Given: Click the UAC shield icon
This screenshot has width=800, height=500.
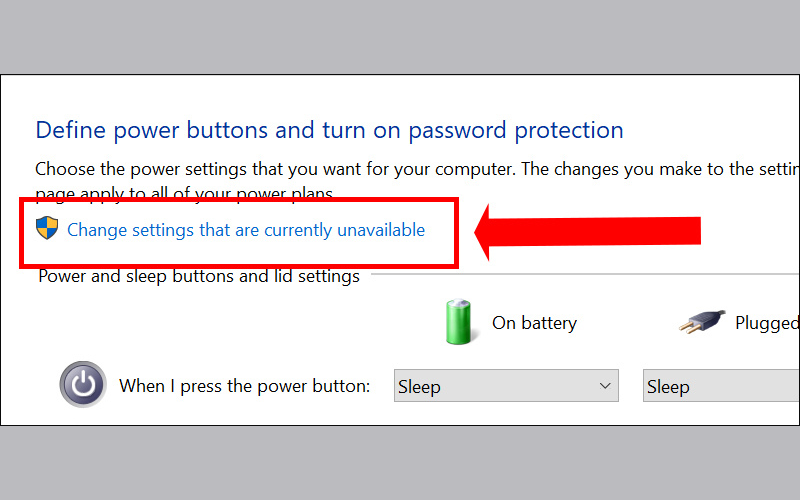Looking at the screenshot, I should tap(46, 229).
